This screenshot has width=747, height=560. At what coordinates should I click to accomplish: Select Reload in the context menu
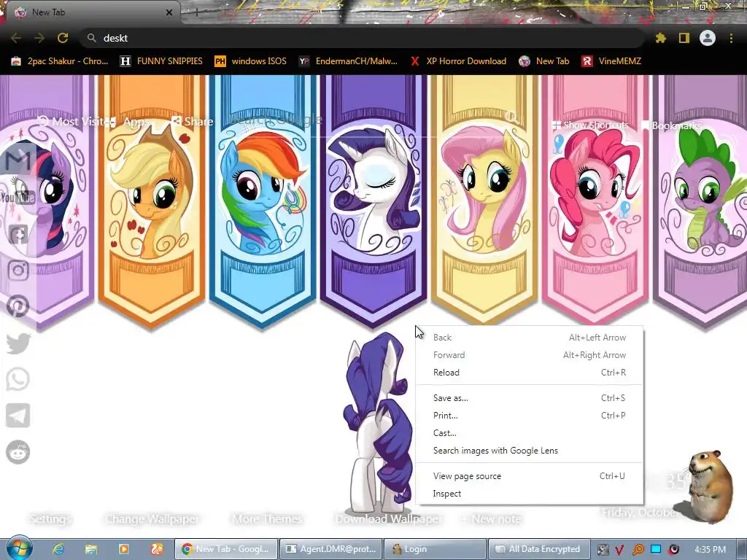click(530, 373)
